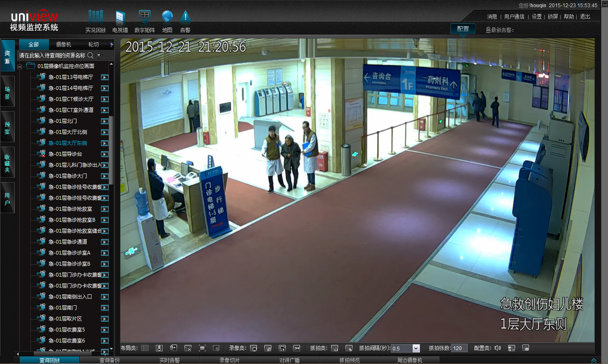This screenshot has width=608, height=364.
Task: Switch to the 摄像机 tab
Action: [64, 44]
